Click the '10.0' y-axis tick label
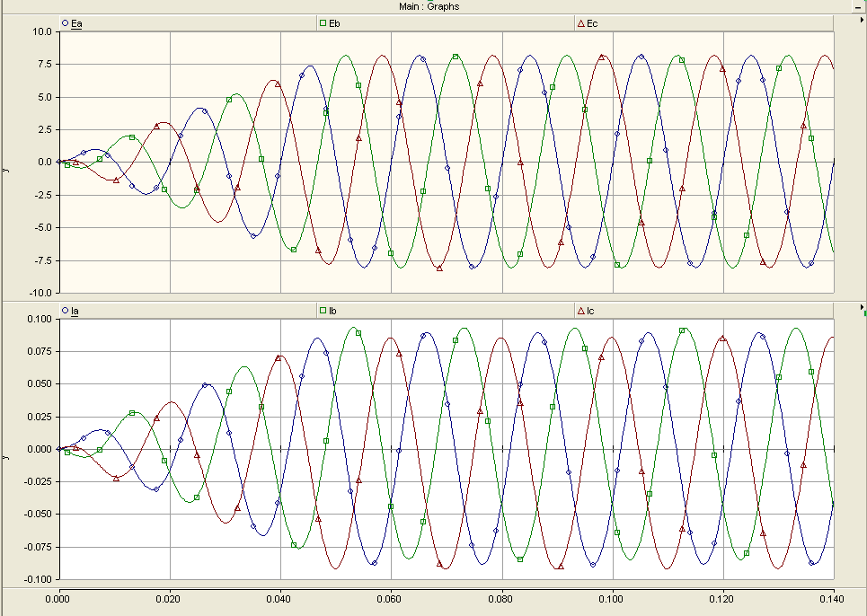This screenshot has height=616, width=867. point(42,32)
